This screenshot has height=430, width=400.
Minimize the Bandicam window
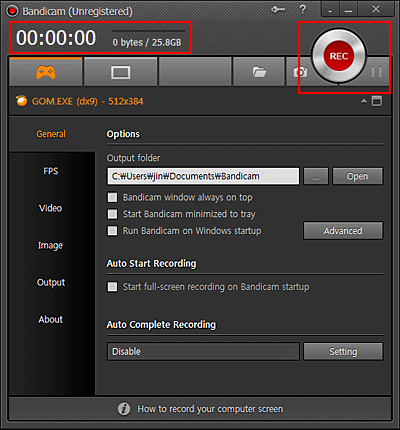coord(348,9)
